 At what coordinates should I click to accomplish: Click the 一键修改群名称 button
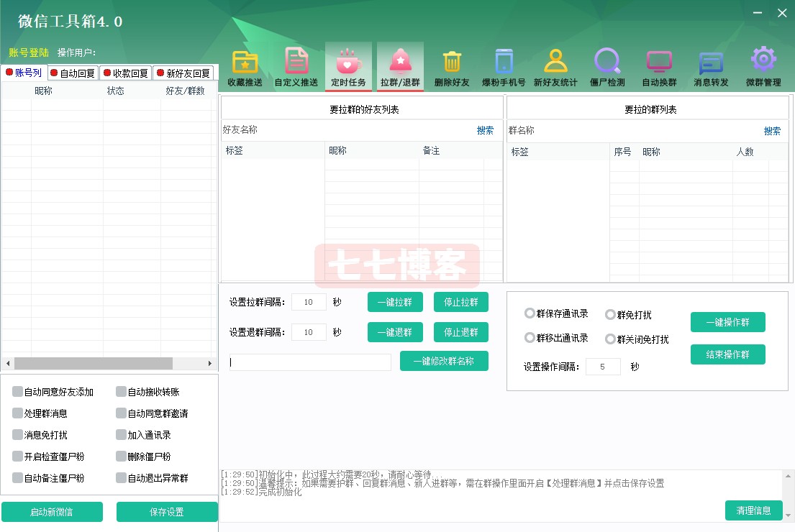[444, 361]
